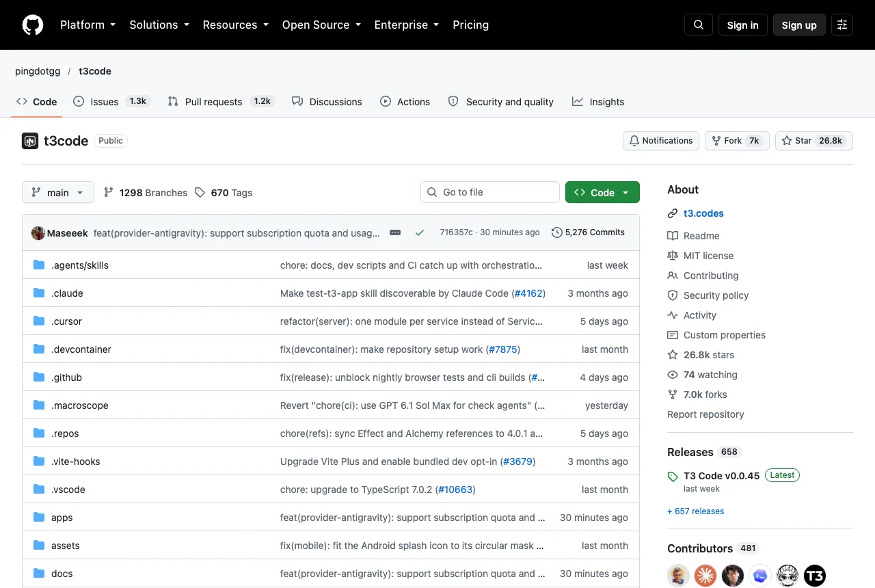This screenshot has height=588, width=875.
Task: Open commit message details ellipsis
Action: coord(395,232)
